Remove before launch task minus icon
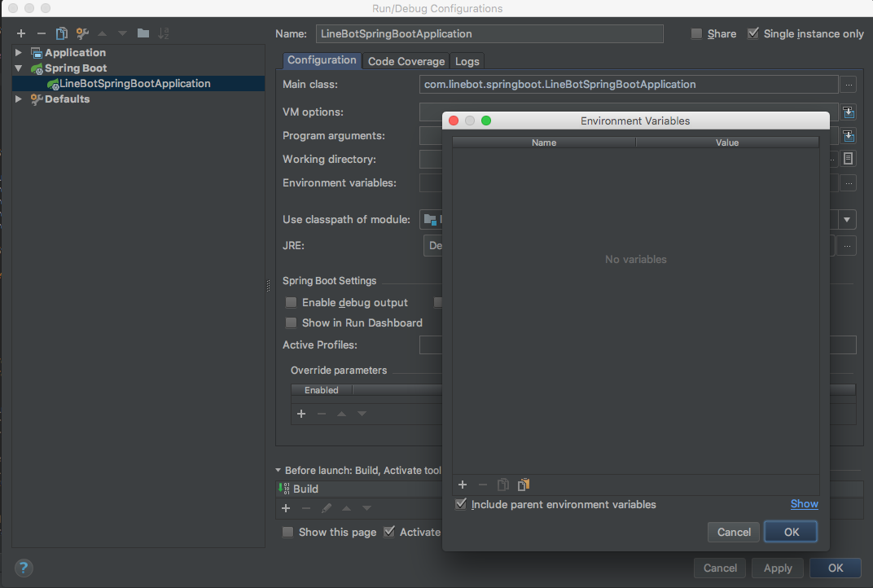 point(305,508)
